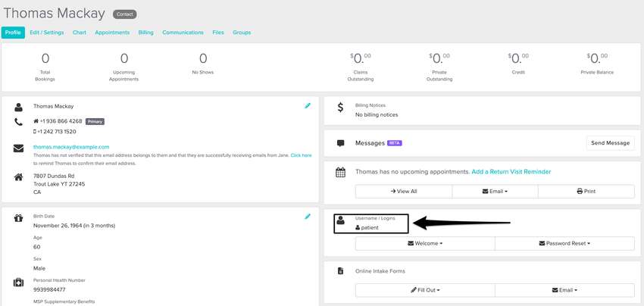Edit contact details with the pencil icon
This screenshot has height=306, width=644.
[308, 106]
